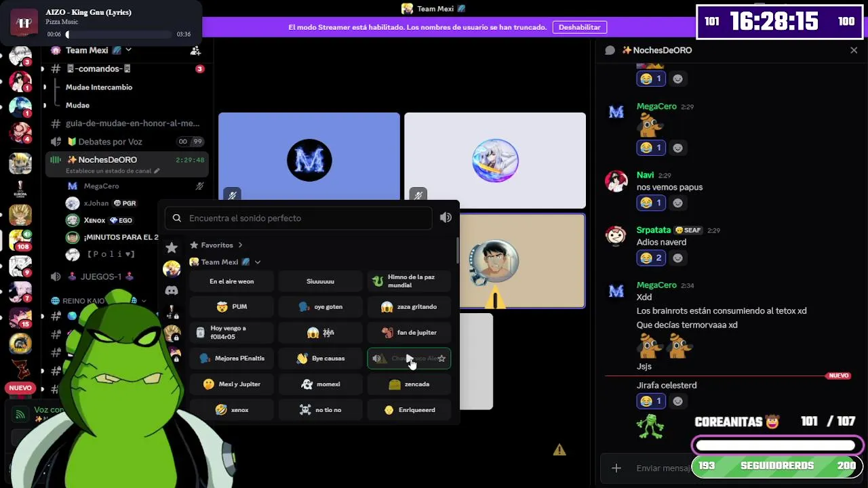Click the soundboard volume speaker icon
Screen dimensions: 868x488
click(446, 218)
